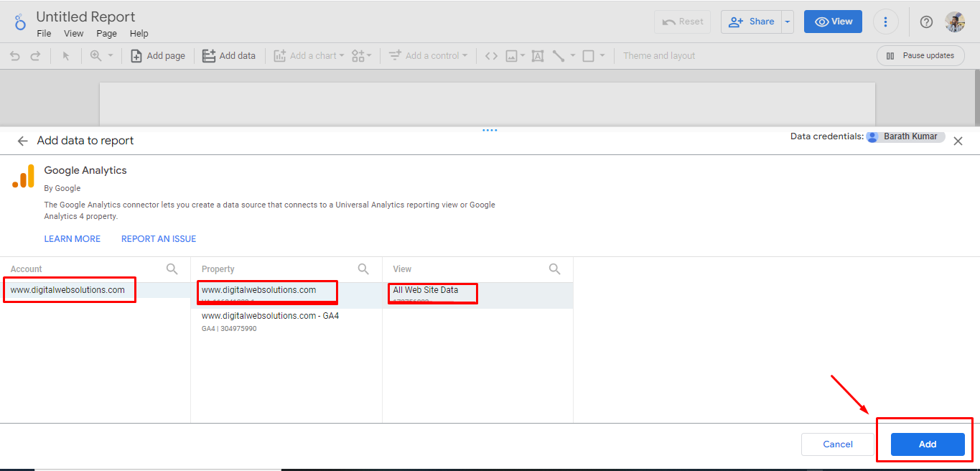This screenshot has height=471, width=980.
Task: Open the Share options dropdown arrow
Action: [x=788, y=22]
